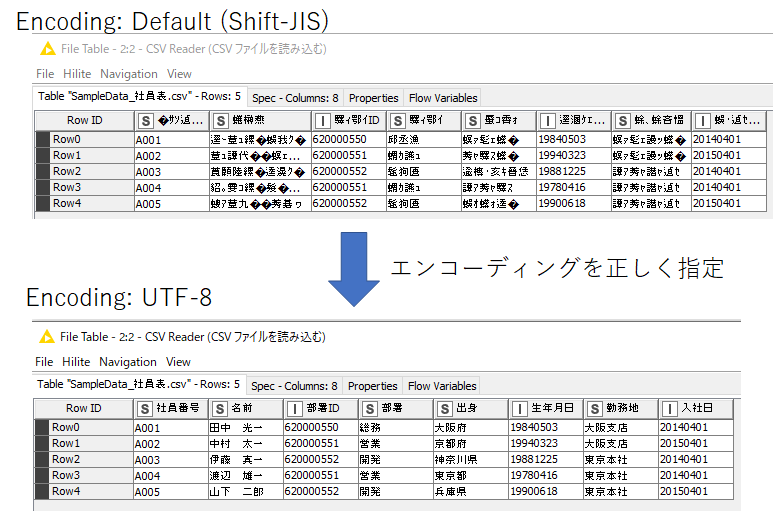
Task: Open the Navigation menu in the lower window
Action: [128, 362]
